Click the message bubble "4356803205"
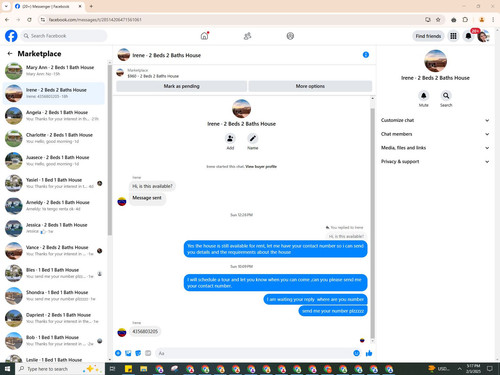 (145, 331)
